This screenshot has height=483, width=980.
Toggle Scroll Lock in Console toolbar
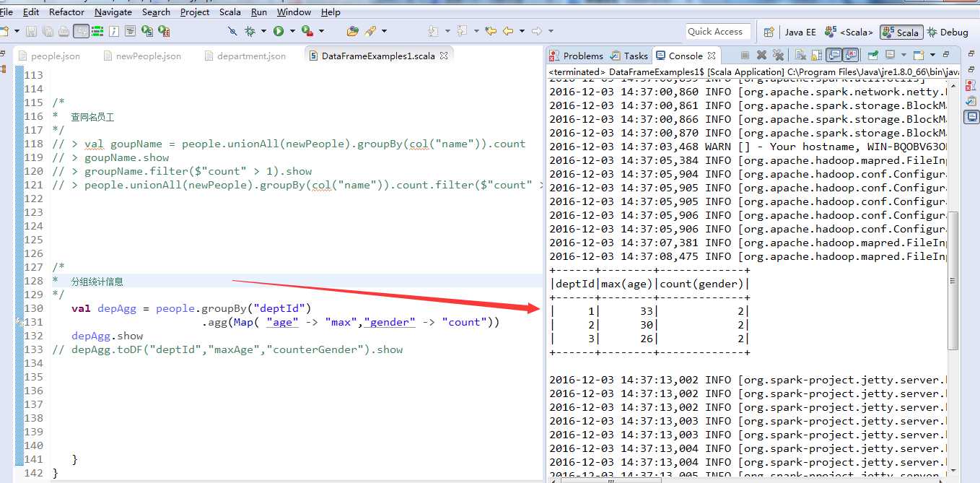coord(817,55)
